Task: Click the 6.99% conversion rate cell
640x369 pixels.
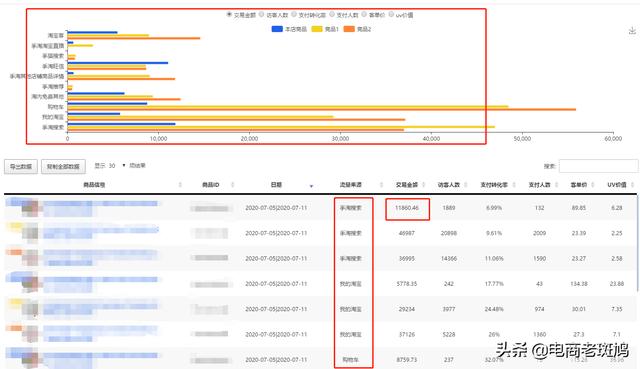Action: [x=494, y=208]
